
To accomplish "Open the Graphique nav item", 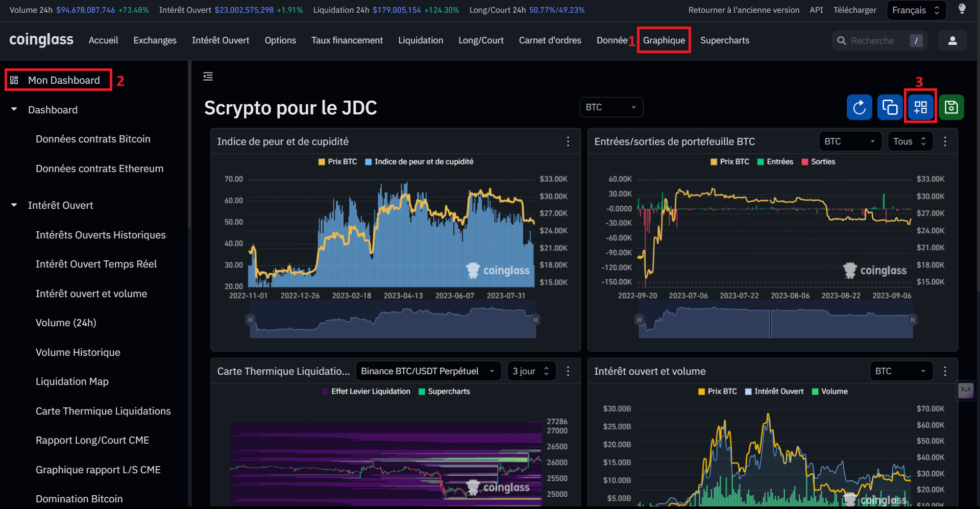I will [x=664, y=40].
